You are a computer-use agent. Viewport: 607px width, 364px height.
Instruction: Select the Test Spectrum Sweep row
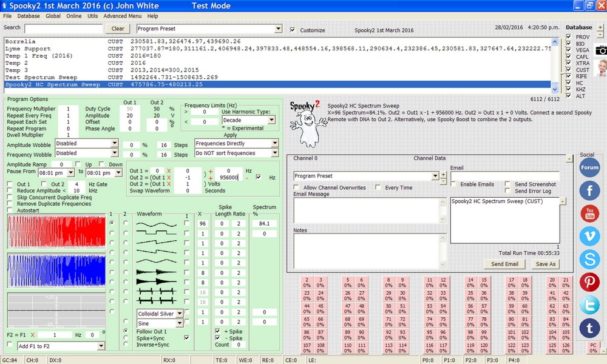tap(278, 78)
